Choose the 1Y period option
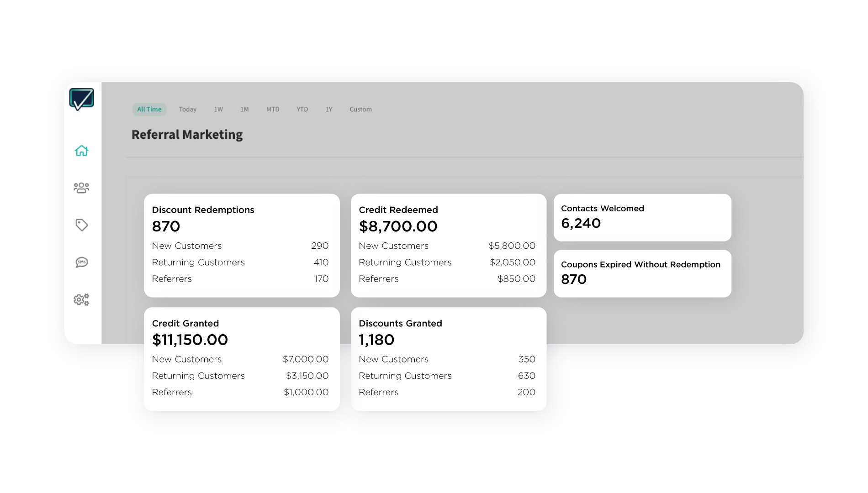868x493 pixels. click(328, 109)
